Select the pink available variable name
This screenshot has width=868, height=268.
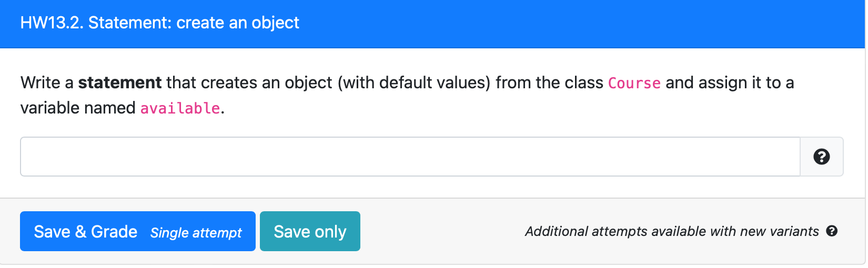click(x=180, y=108)
